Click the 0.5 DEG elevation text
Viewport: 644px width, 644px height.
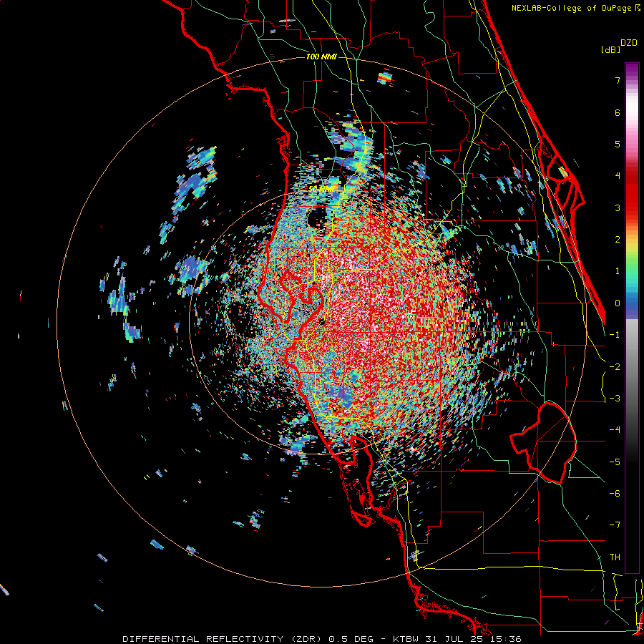(351, 639)
